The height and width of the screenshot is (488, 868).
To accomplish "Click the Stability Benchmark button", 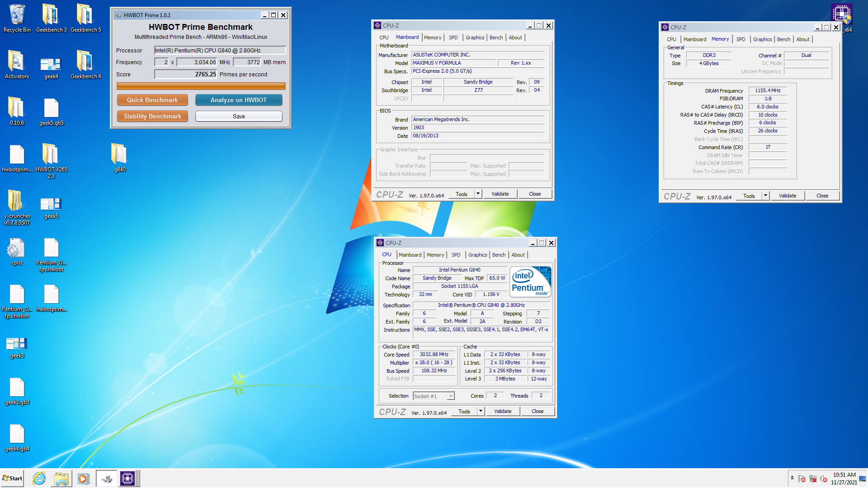I will pyautogui.click(x=152, y=116).
